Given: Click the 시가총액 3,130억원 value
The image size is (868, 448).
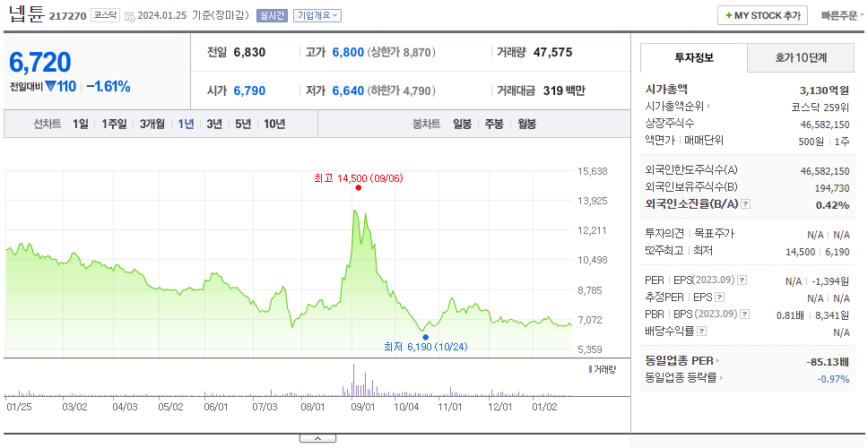Looking at the screenshot, I should tap(824, 90).
